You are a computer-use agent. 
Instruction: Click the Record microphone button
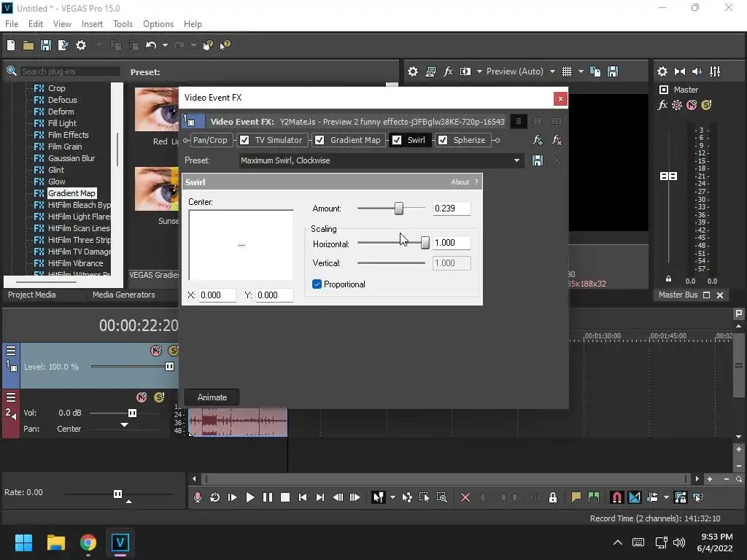[x=197, y=497]
